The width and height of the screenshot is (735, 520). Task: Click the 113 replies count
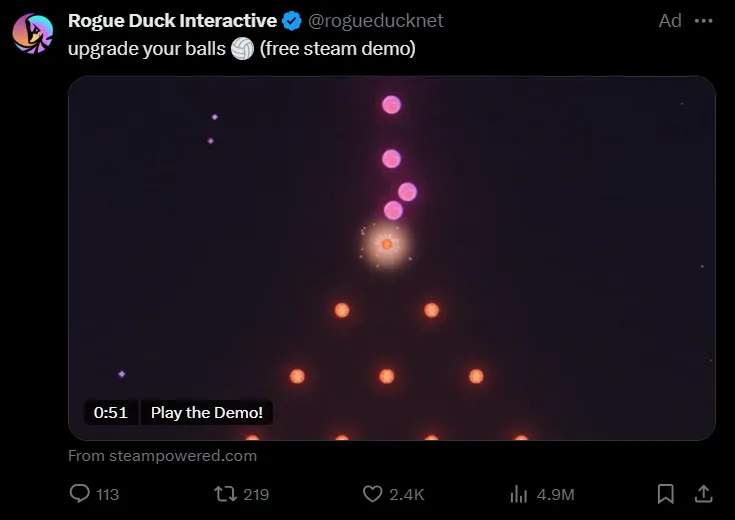[107, 494]
